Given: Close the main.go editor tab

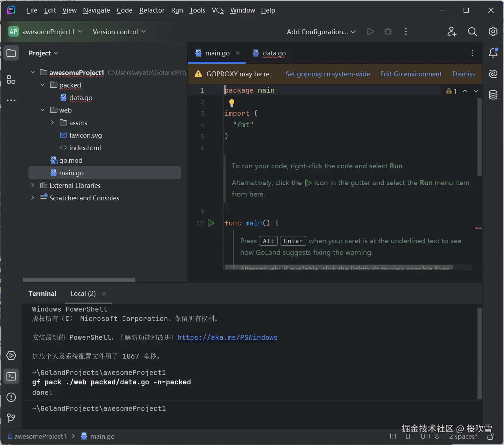Looking at the screenshot, I should (238, 53).
